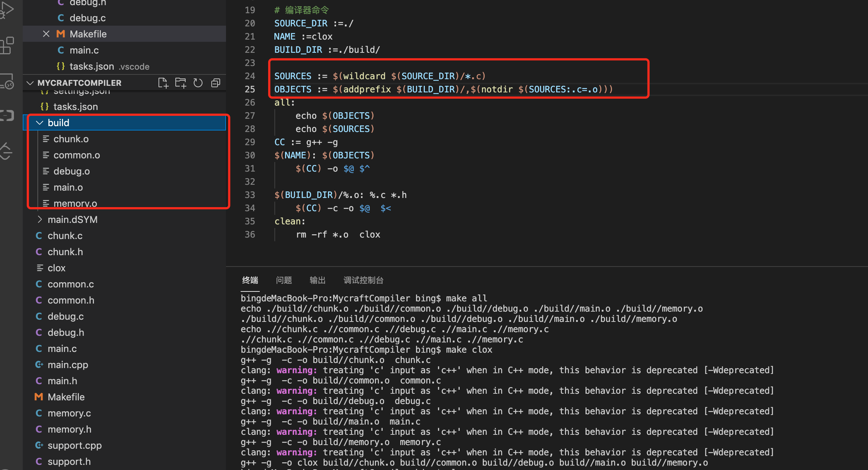Screen dimensions: 868x470
Task: Open chunk.o in build folder
Action: tap(124, 139)
